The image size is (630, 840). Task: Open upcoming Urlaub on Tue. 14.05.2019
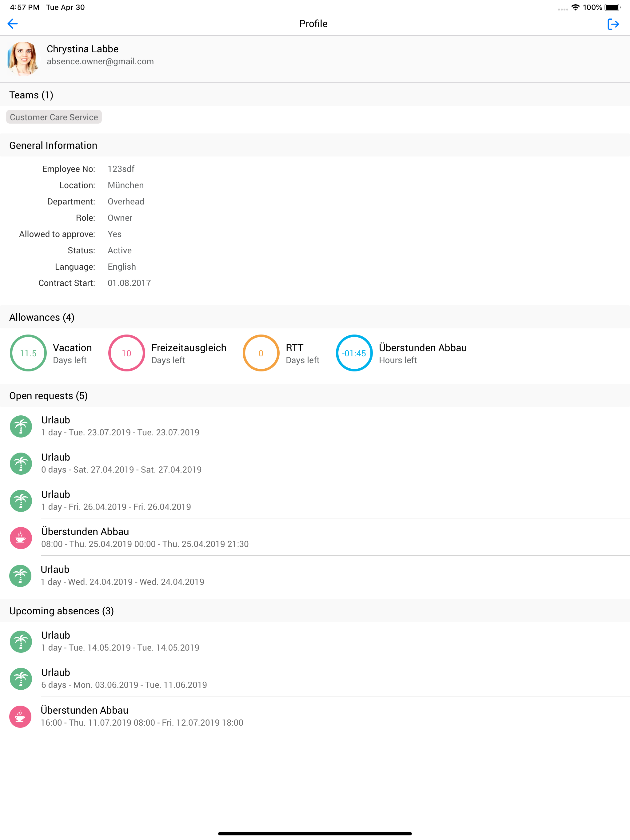(x=315, y=641)
